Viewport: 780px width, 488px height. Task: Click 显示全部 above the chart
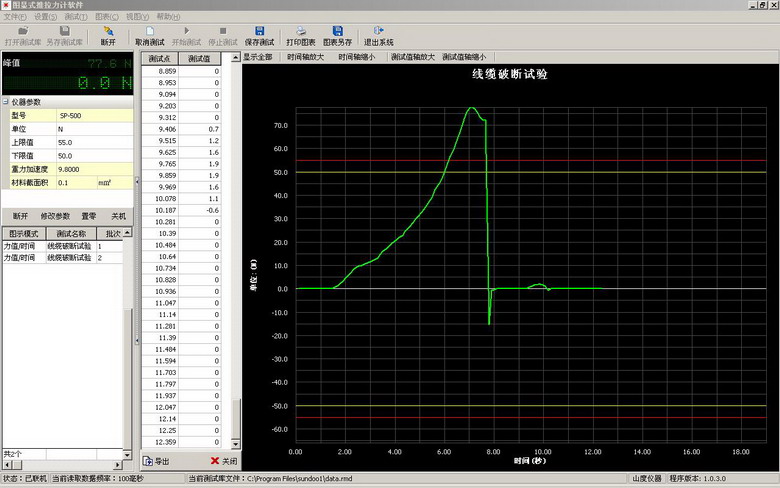click(258, 58)
